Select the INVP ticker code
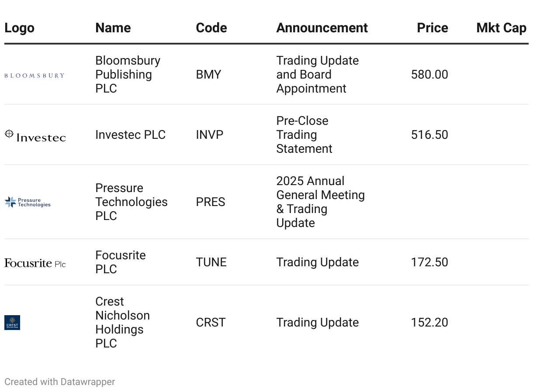The width and height of the screenshot is (533, 392). 209,134
